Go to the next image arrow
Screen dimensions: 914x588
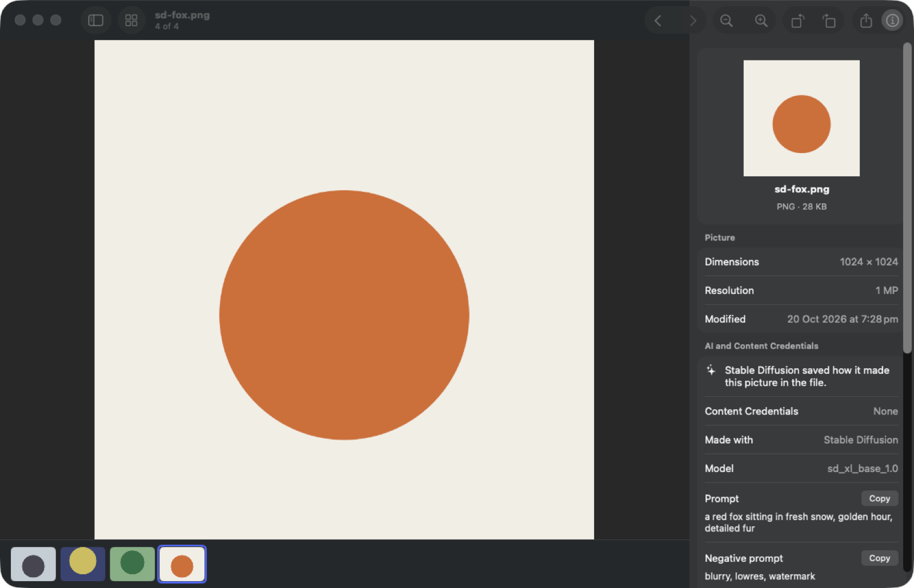pos(692,21)
